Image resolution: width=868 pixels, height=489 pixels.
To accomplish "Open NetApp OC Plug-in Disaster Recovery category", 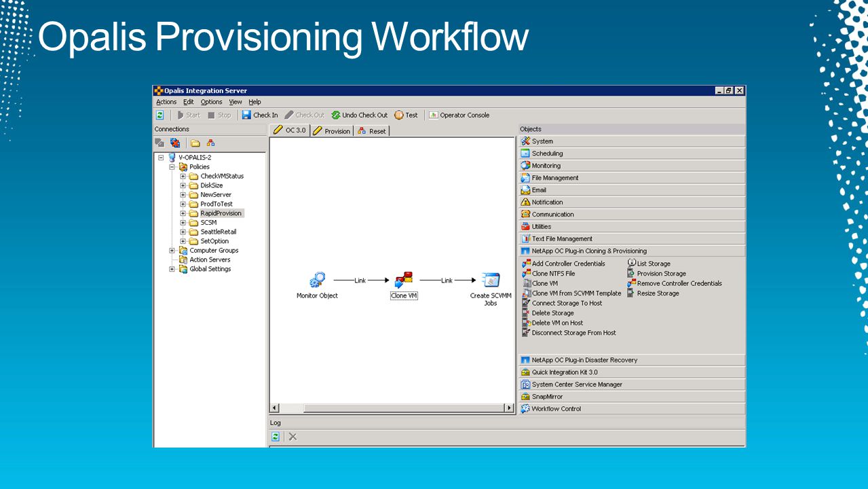I will click(632, 360).
